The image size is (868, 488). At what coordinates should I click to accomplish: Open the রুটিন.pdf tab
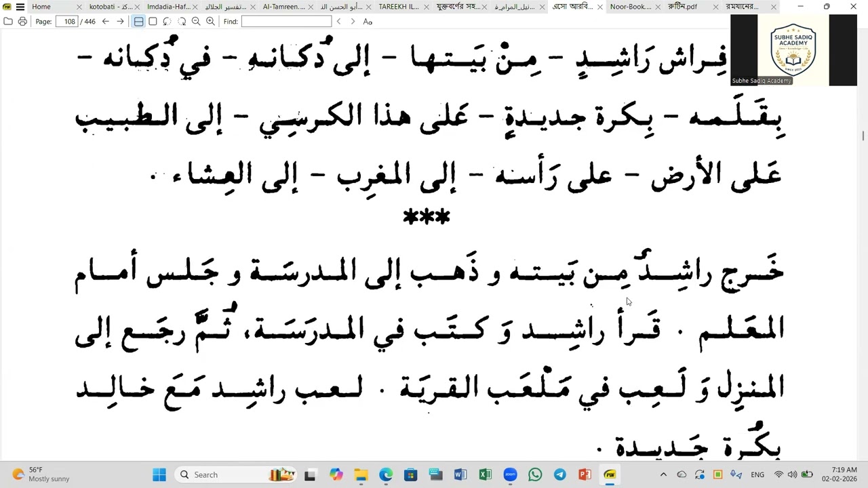682,7
